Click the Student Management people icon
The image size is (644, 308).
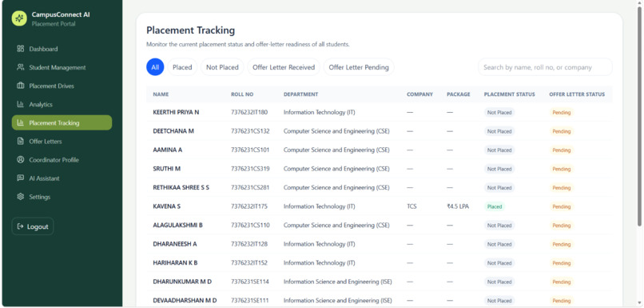tap(21, 67)
